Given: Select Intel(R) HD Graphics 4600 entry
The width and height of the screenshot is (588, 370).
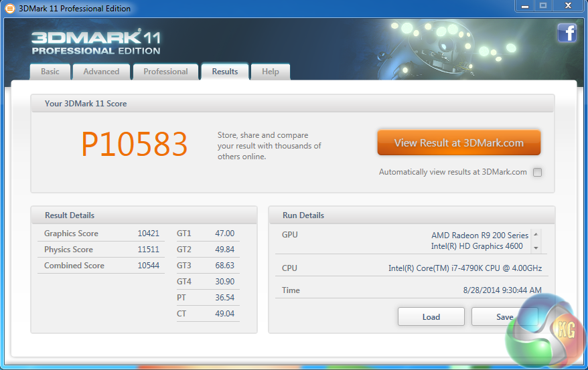Looking at the screenshot, I should pyautogui.click(x=477, y=246).
